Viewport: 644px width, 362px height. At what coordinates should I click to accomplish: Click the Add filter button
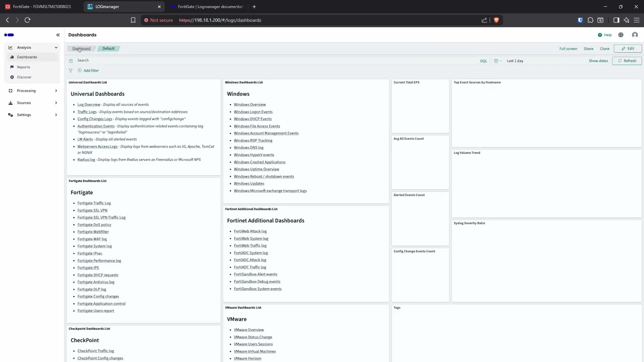pos(88,70)
